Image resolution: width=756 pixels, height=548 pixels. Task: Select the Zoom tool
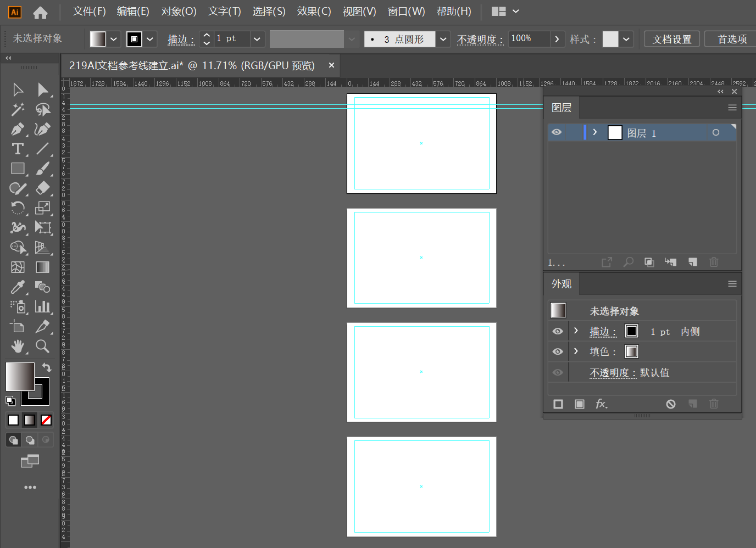click(42, 346)
